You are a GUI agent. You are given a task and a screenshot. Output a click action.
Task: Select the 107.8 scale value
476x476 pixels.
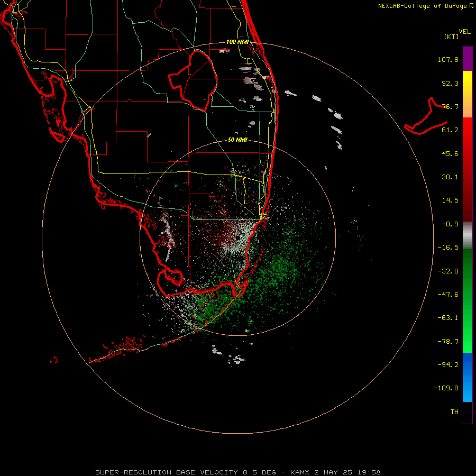448,59
